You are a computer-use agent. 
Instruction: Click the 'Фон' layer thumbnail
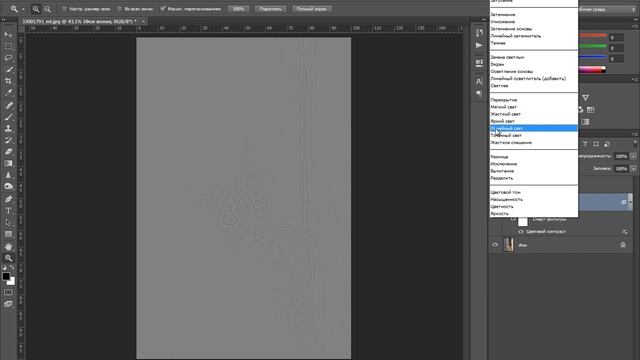pos(509,245)
